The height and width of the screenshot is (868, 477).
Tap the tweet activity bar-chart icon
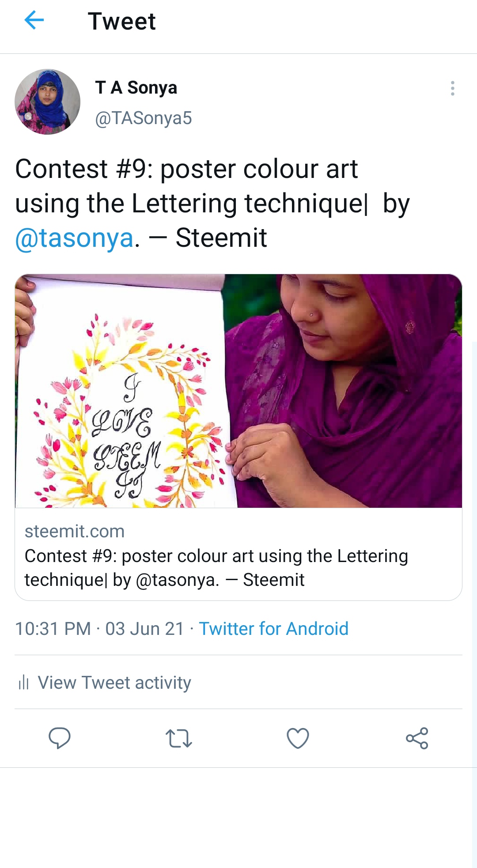[x=23, y=682]
